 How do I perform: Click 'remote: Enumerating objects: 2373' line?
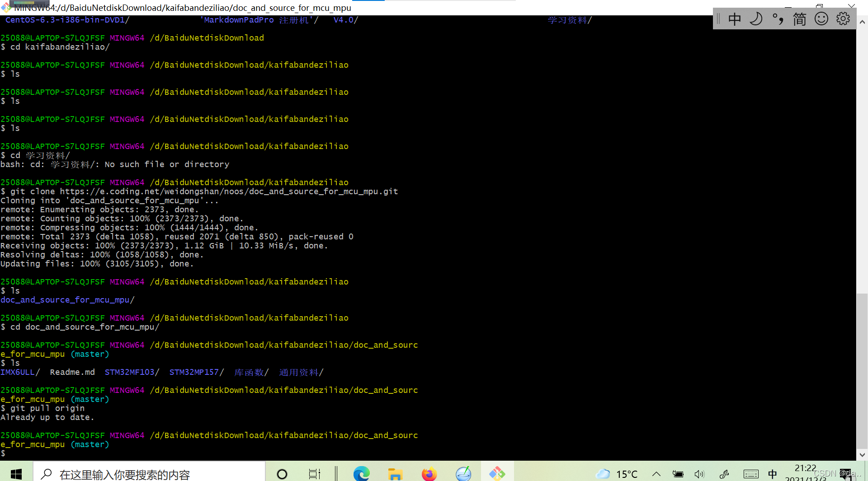(99, 210)
